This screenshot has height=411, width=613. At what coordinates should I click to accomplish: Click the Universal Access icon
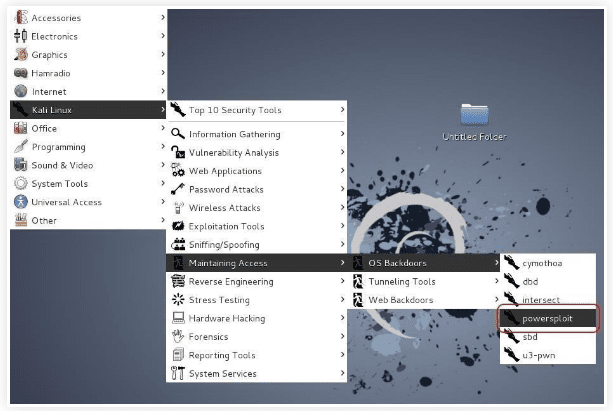point(20,202)
